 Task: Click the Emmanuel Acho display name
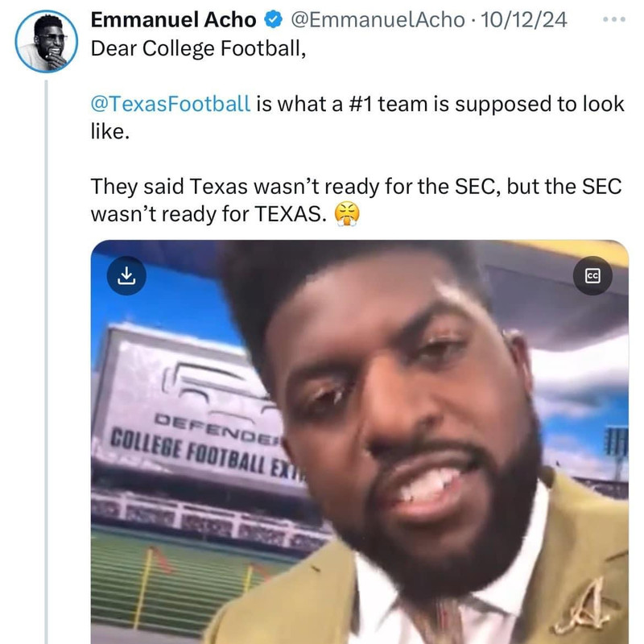(x=172, y=19)
